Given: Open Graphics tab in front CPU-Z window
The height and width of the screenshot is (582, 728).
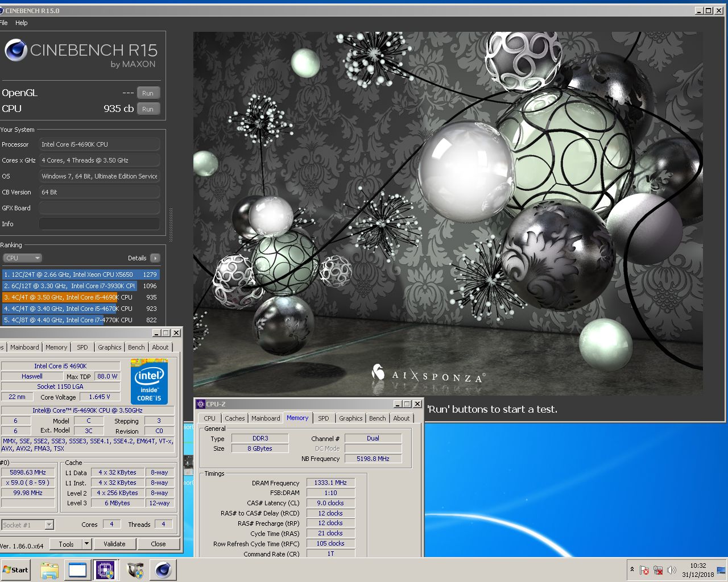Looking at the screenshot, I should coord(350,418).
